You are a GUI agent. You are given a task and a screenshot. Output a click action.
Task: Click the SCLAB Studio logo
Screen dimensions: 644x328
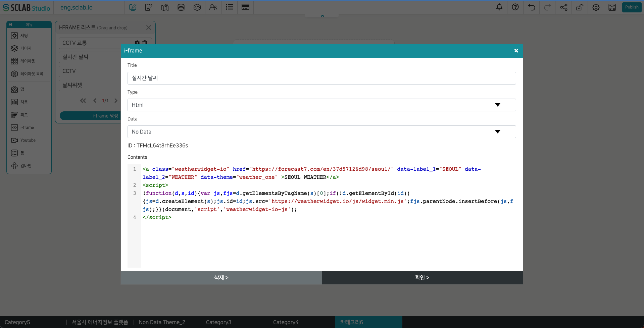(27, 7)
